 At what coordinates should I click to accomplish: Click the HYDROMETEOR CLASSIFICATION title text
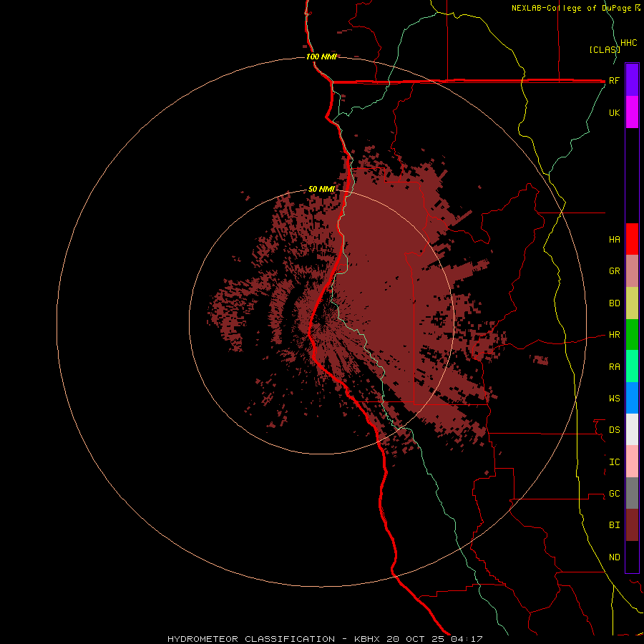point(251,639)
